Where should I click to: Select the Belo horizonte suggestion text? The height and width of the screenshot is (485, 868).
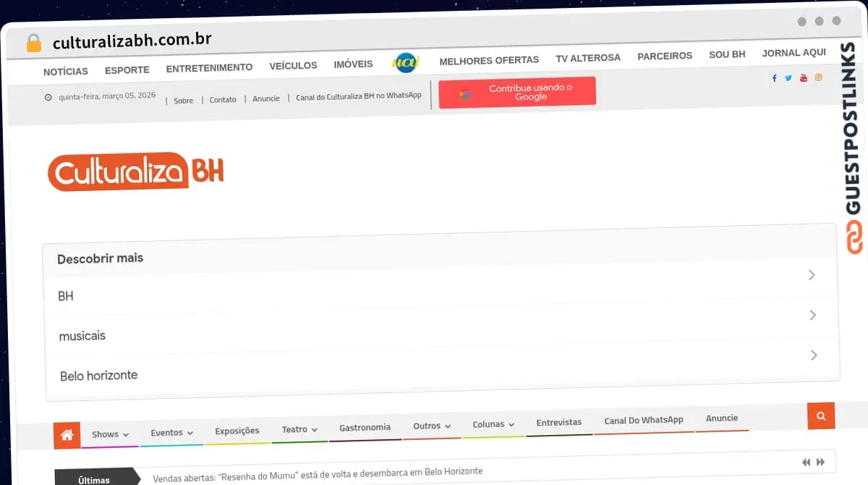pyautogui.click(x=98, y=376)
